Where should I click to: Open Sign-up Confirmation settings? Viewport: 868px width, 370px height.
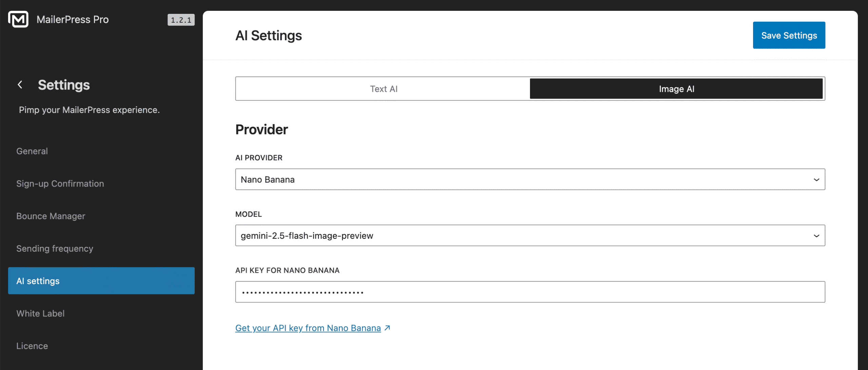click(60, 183)
